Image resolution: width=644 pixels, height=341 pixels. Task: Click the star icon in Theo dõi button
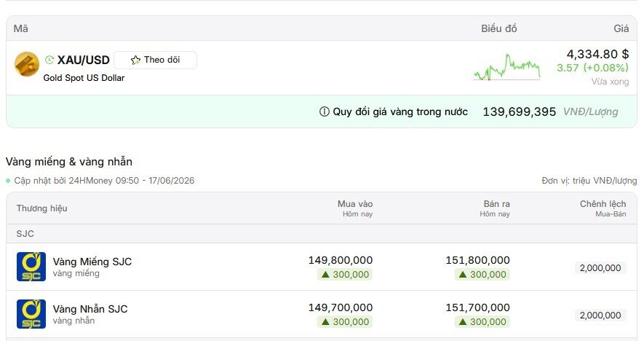click(x=135, y=60)
